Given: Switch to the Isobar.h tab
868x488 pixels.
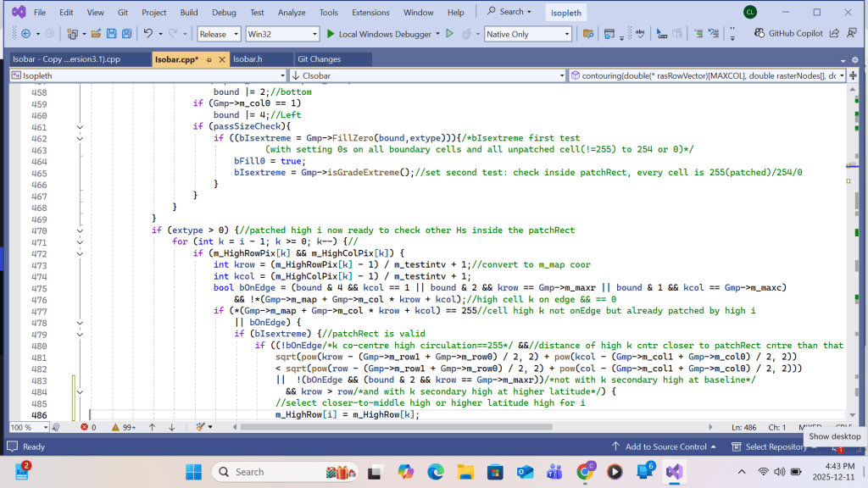Looking at the screenshot, I should coord(248,59).
